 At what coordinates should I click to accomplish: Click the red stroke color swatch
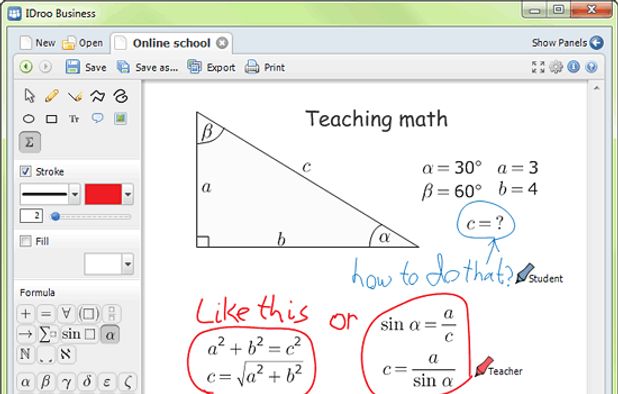tap(103, 194)
